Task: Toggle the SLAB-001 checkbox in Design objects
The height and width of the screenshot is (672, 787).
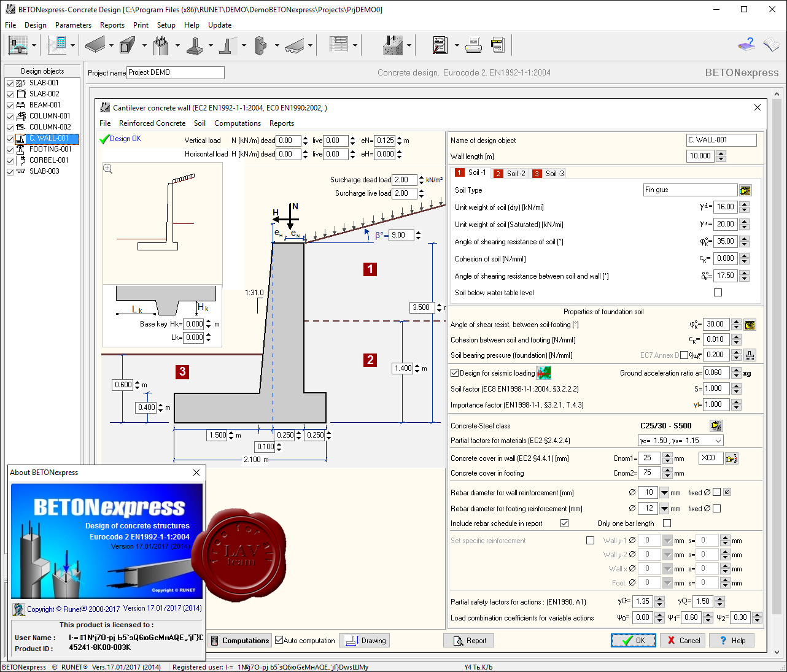Action: click(10, 83)
